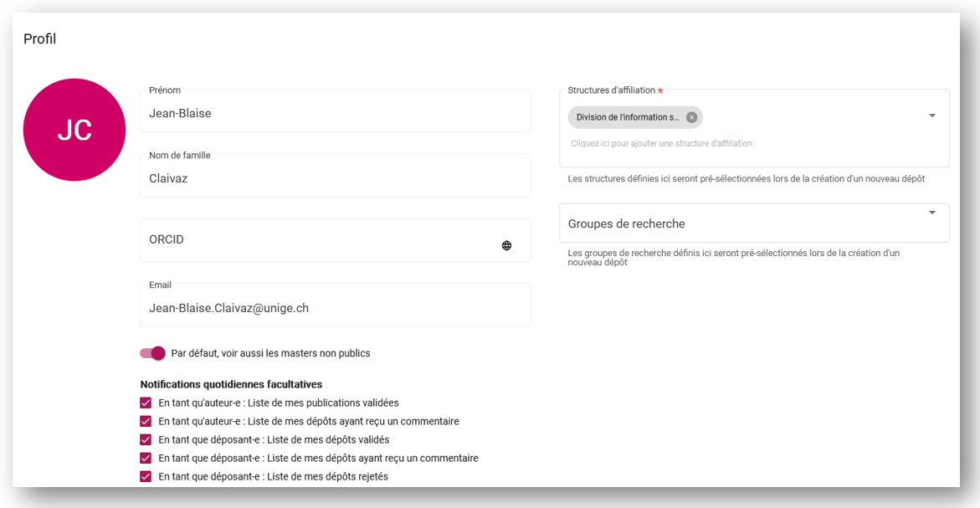This screenshot has width=980, height=508.
Task: Uncheck the déposant-e 'dépôts validés' notification
Action: [x=145, y=439]
